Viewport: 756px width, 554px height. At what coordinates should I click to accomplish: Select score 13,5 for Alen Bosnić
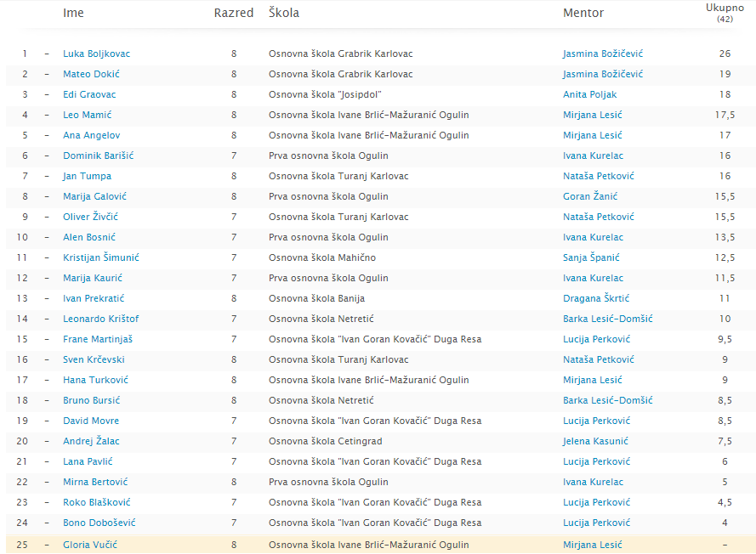coord(725,237)
